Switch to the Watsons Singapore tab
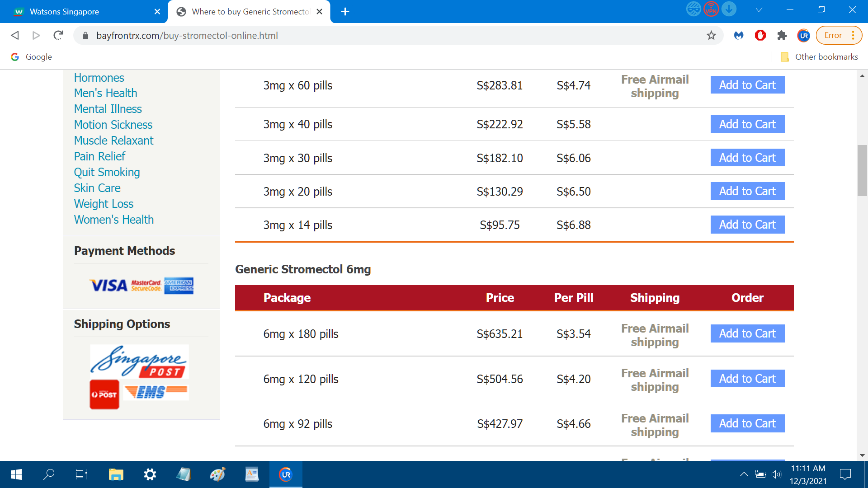 84,12
